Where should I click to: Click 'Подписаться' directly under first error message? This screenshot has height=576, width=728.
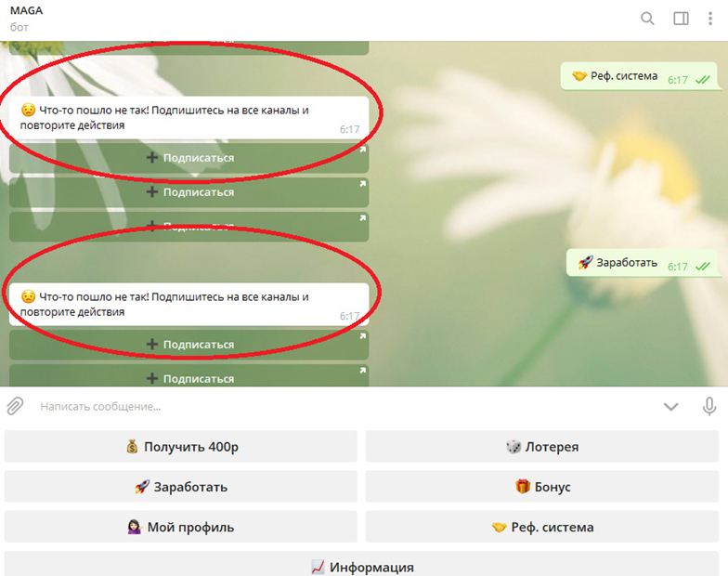(189, 158)
